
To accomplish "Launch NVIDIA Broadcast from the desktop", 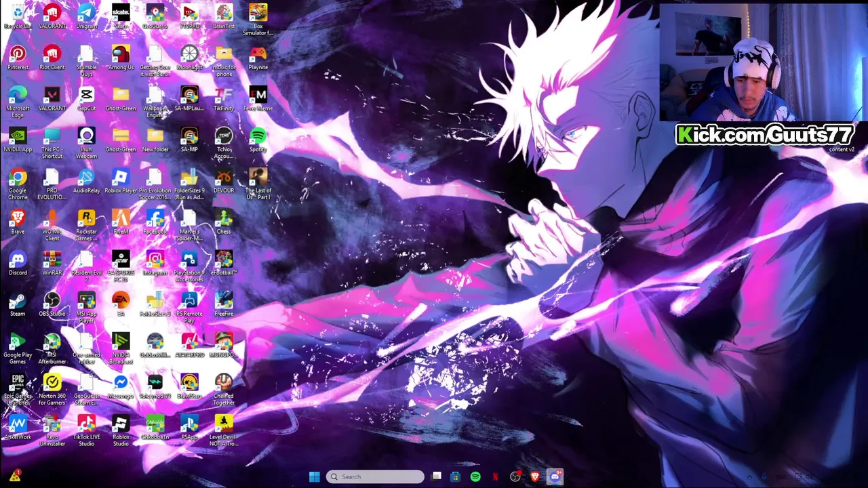I will click(x=121, y=348).
